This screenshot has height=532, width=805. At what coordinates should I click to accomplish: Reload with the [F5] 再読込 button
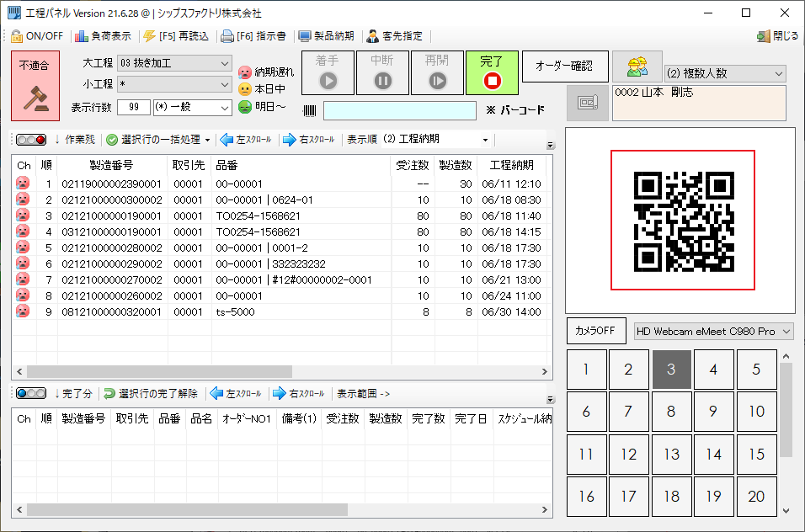[176, 36]
